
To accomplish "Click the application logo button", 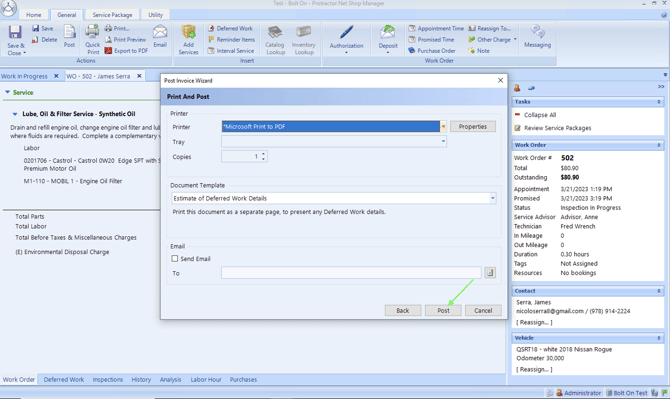I will tap(8, 8).
